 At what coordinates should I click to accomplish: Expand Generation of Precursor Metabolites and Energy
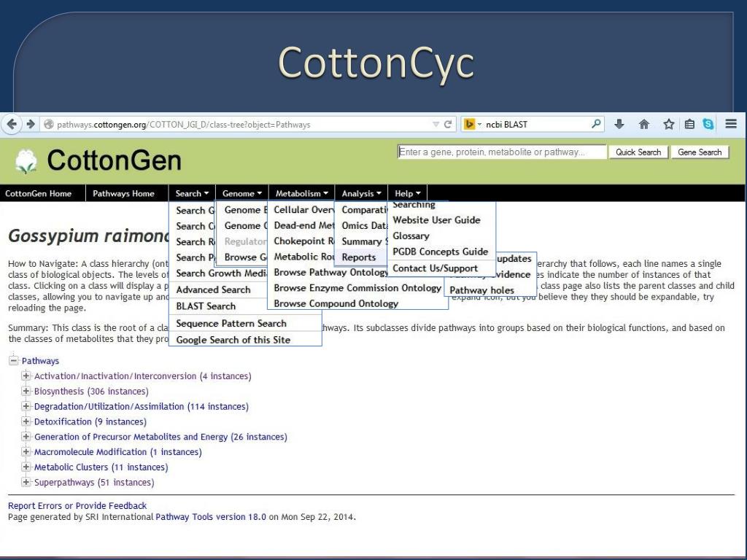26,437
